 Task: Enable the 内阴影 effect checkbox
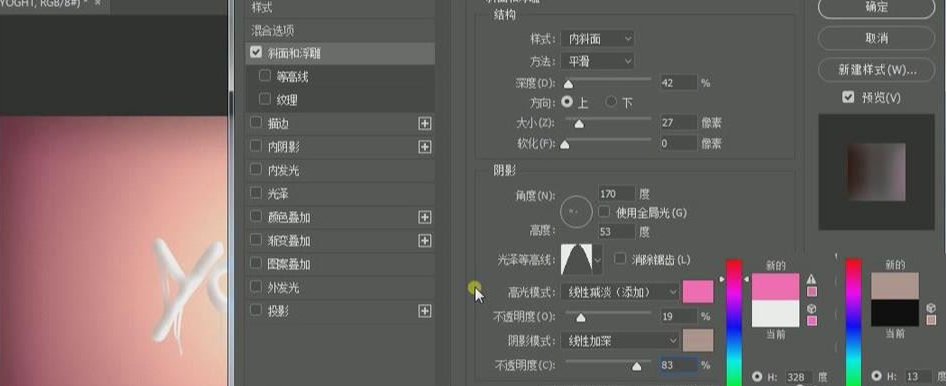tap(255, 146)
